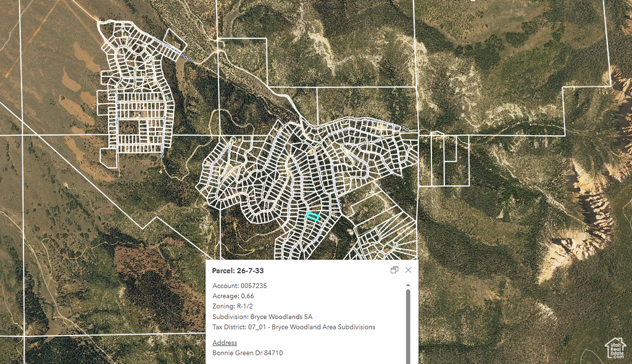Select the narrow parcels east of subdivision

[444, 160]
